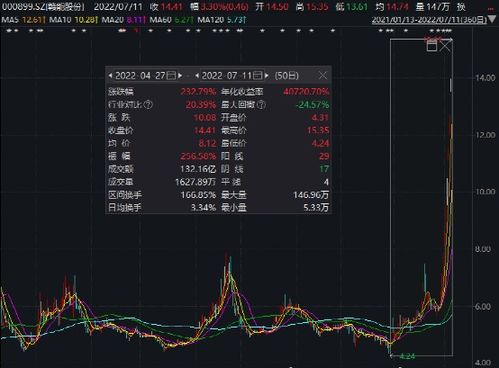Image resolution: width=499 pixels, height=368 pixels.
Task: Click the 成交量 value 1627.89万
Action: click(196, 182)
